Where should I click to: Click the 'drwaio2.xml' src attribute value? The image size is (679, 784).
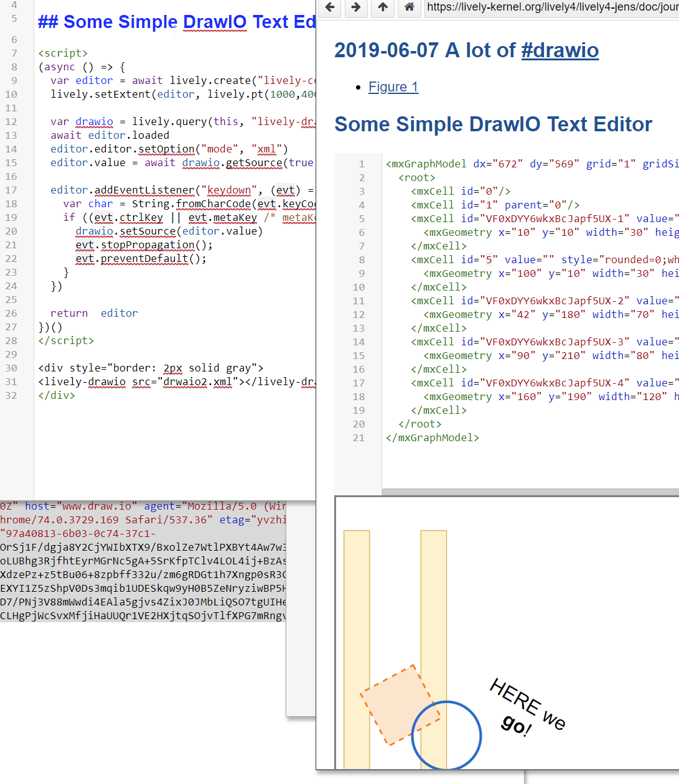[x=197, y=382]
